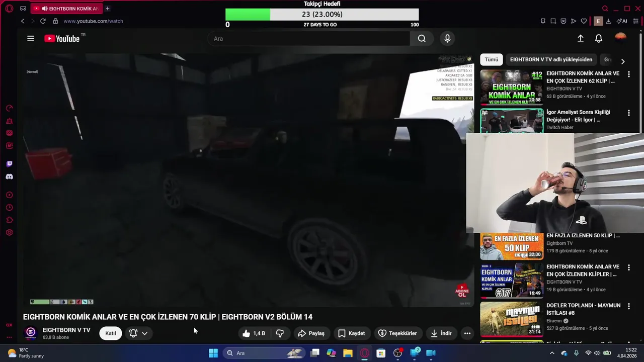Open more actions three-dot menu under video
This screenshot has height=362, width=644.
tap(467, 333)
